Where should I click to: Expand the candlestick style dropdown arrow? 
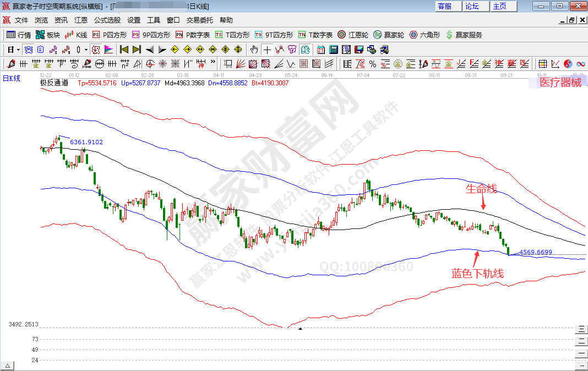pyautogui.click(x=86, y=50)
